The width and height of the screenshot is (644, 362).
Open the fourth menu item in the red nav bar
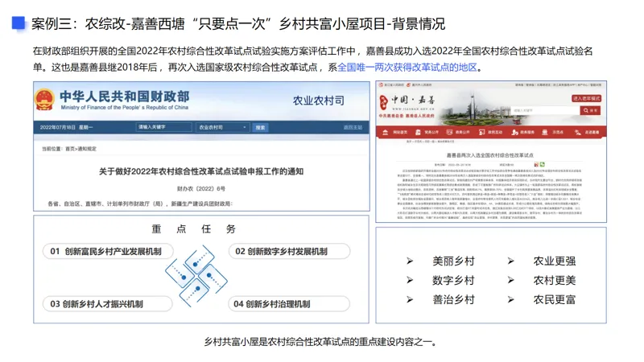(490, 132)
